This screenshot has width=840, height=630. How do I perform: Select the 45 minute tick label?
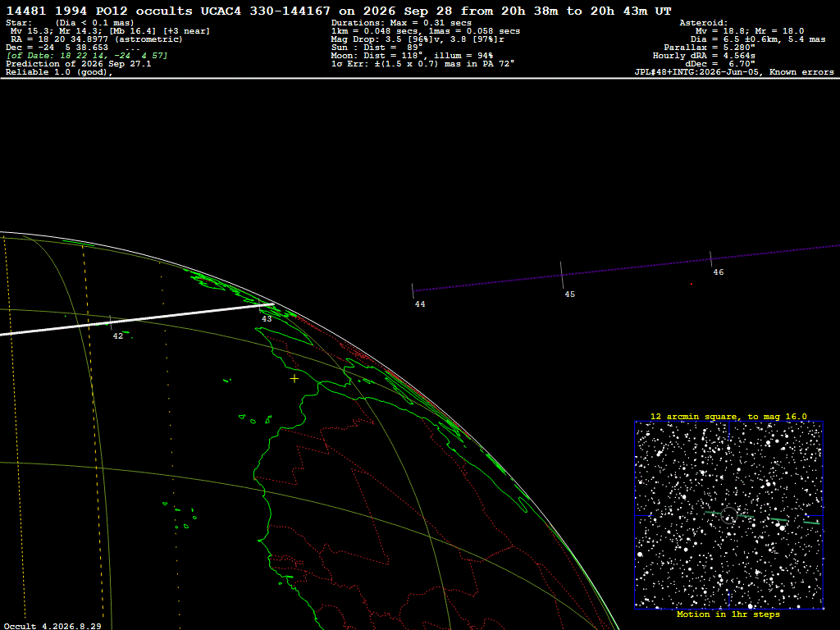click(x=569, y=294)
